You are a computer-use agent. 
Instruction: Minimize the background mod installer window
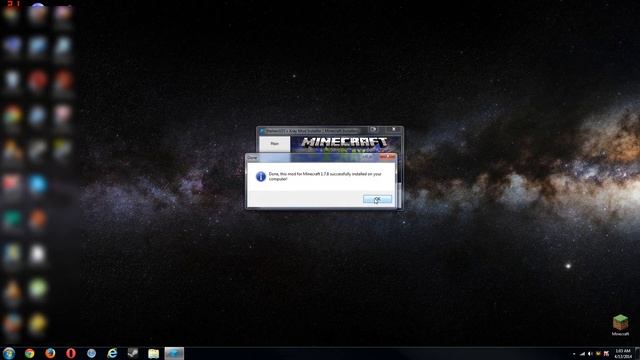tap(373, 129)
